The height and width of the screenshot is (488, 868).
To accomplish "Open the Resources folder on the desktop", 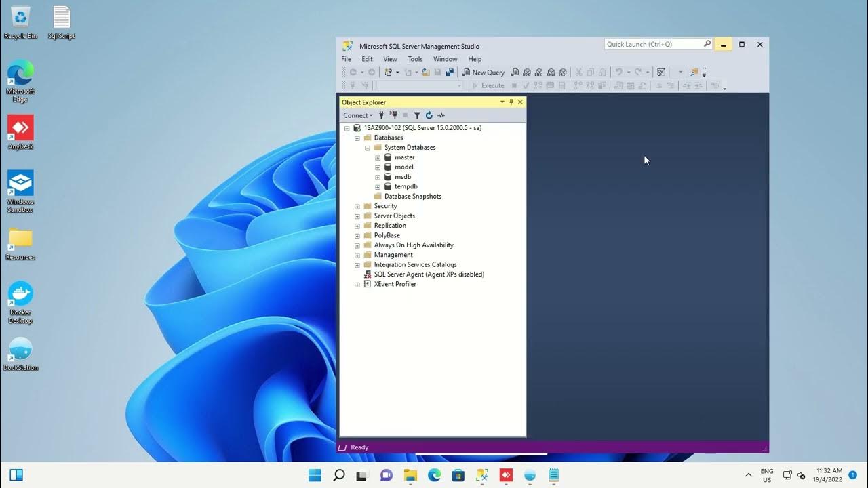I will click(20, 244).
